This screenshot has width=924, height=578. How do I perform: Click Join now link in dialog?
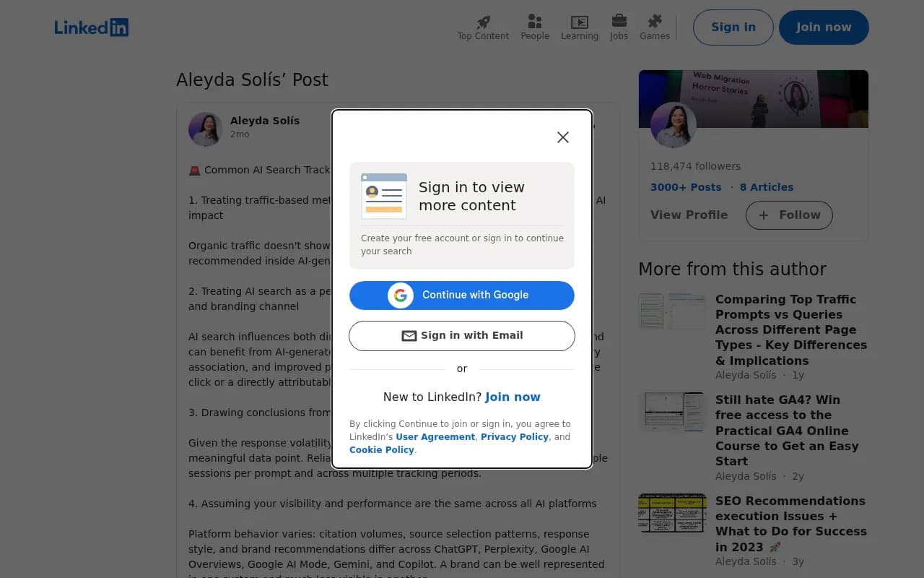(513, 397)
